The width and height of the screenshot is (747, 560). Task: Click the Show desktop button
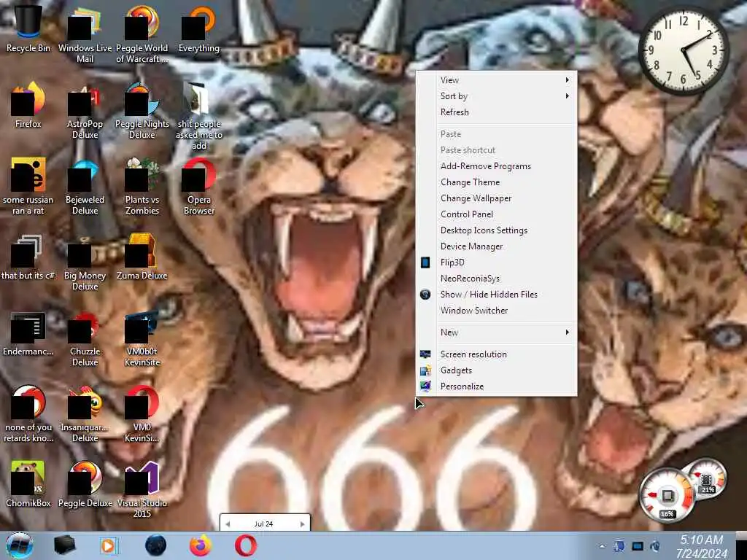[741, 546]
